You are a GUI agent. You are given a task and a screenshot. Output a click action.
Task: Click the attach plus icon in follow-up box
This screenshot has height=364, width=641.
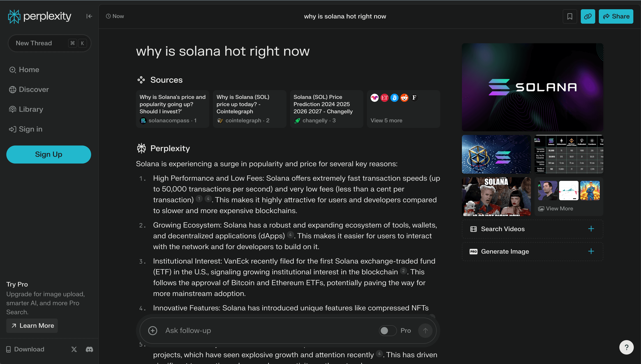coord(153,330)
